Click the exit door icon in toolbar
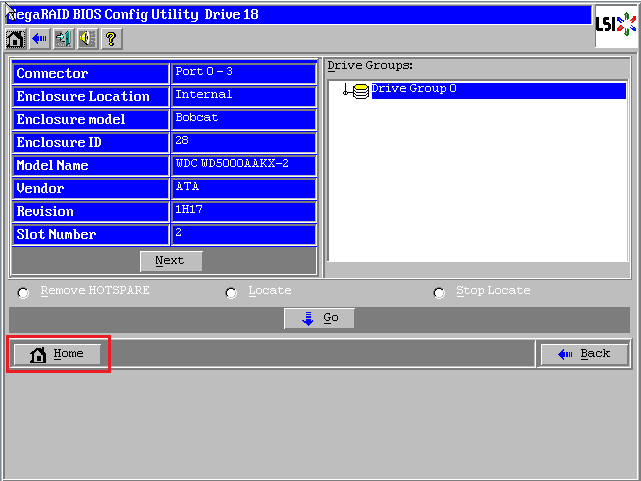 (63, 39)
